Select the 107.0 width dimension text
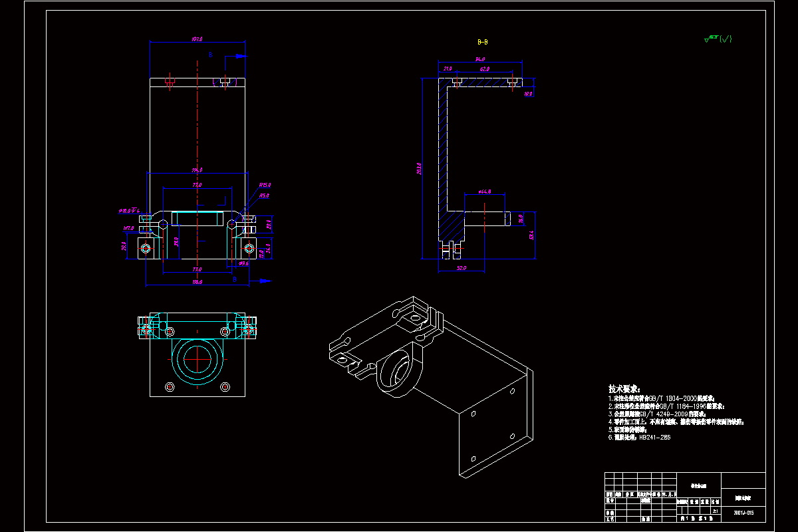Image resolution: width=798 pixels, height=532 pixels. point(197,40)
